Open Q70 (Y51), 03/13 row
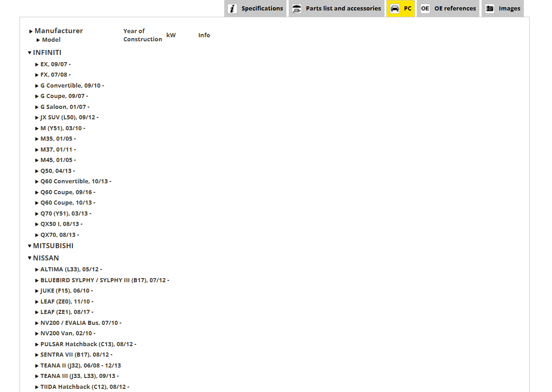552x392 pixels. (66, 213)
